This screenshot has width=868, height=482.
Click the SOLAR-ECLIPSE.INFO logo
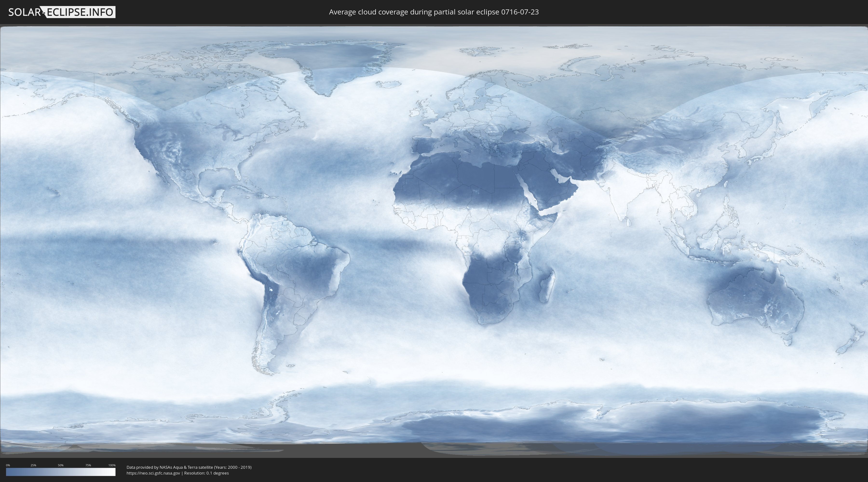coord(62,12)
